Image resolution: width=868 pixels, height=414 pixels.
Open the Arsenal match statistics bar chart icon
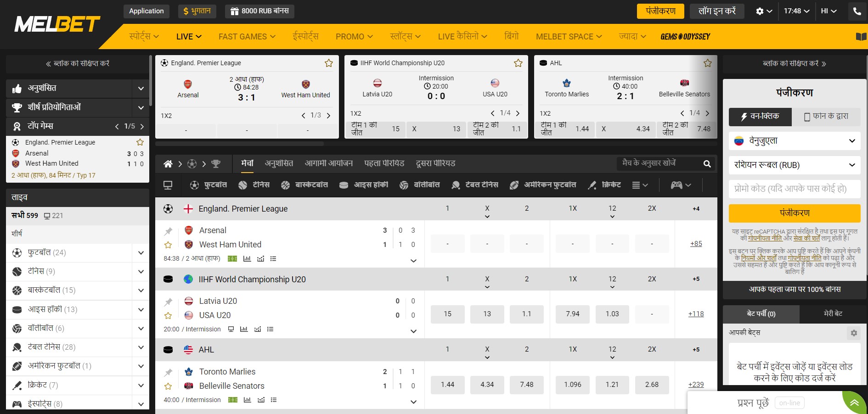tap(247, 259)
